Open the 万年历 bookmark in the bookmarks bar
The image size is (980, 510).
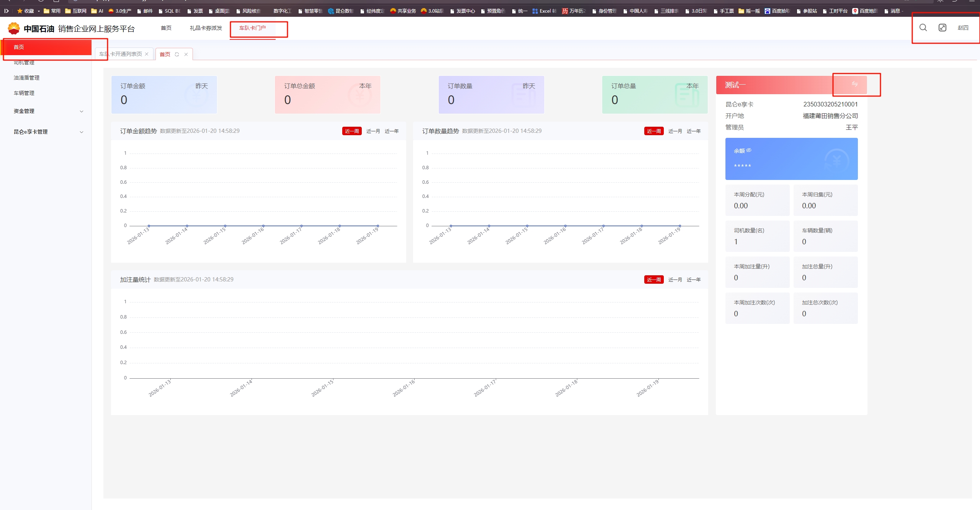[573, 11]
